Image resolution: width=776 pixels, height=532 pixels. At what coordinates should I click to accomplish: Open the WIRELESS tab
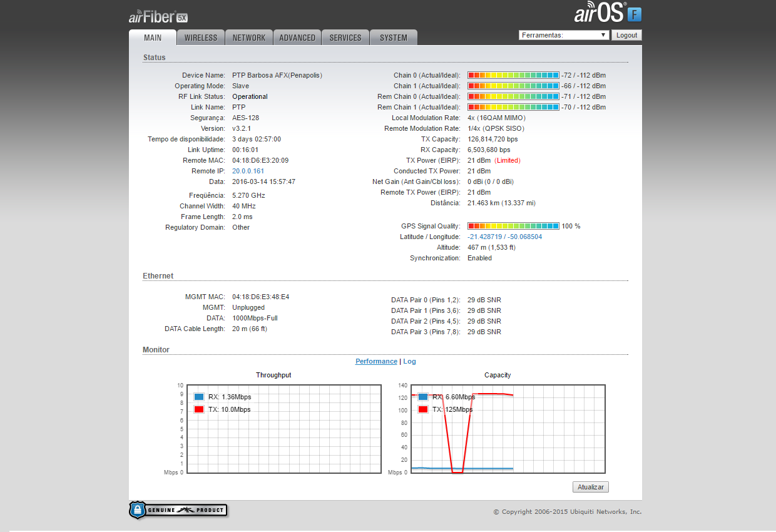point(201,38)
